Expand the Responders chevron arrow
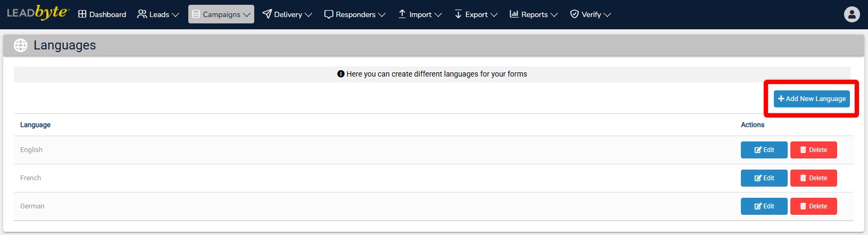868x235 pixels. tap(381, 15)
